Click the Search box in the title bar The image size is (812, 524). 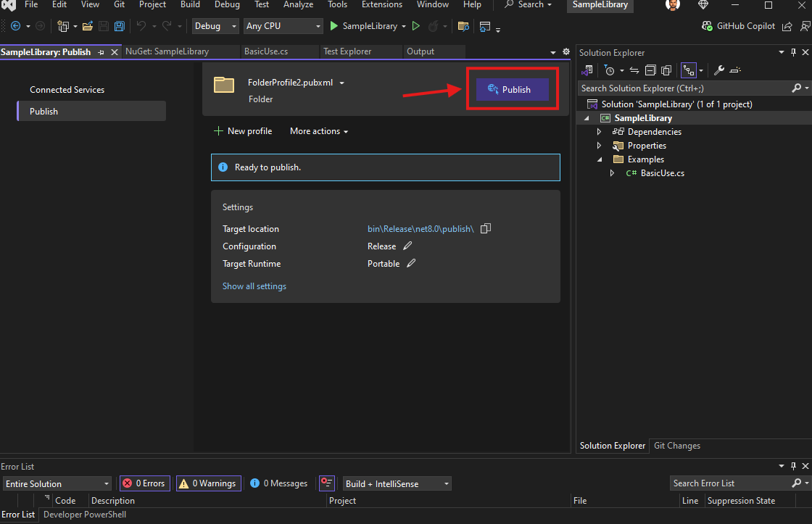[529, 4]
